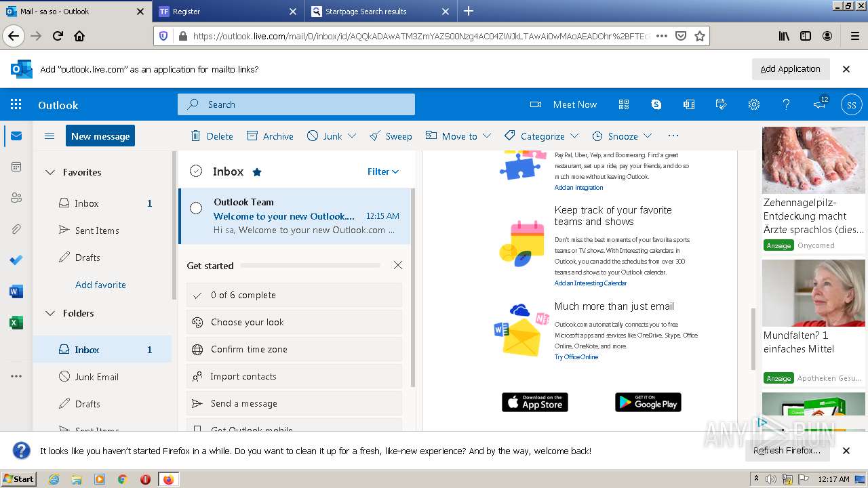Click the App Store badge
The height and width of the screenshot is (488, 868).
pos(535,402)
